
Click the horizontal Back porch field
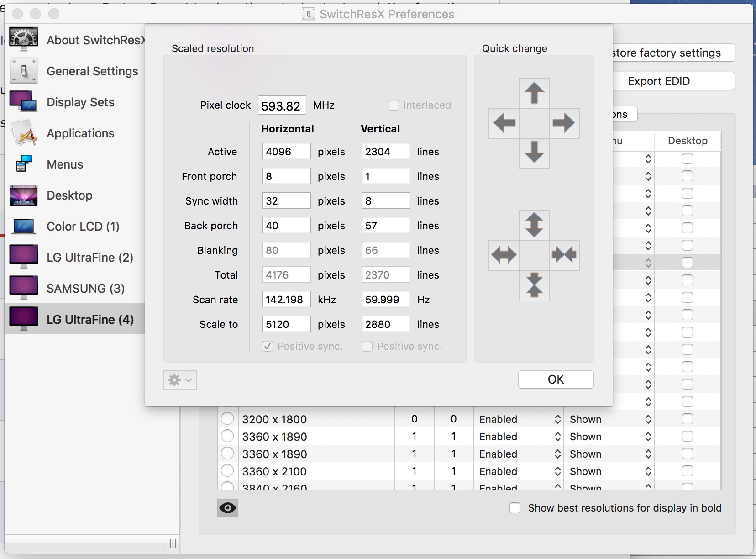(x=286, y=225)
